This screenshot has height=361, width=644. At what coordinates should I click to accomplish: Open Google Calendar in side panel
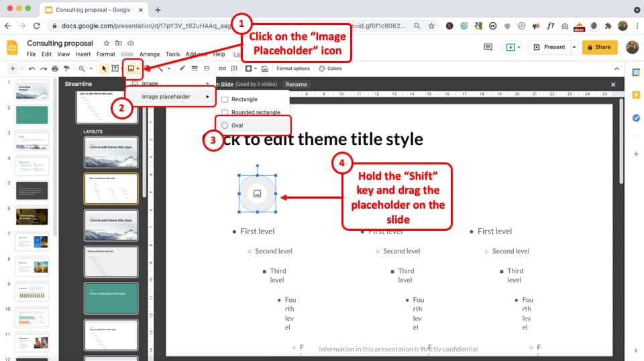click(636, 72)
